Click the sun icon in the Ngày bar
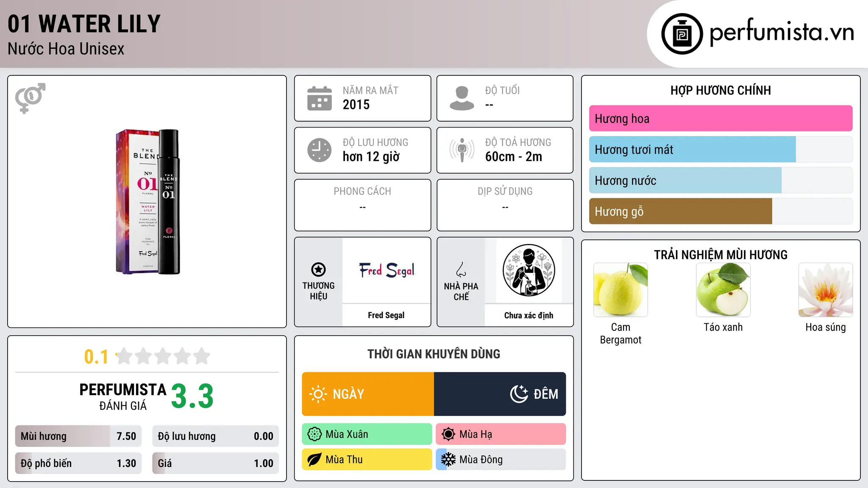The image size is (868, 488). coord(318,394)
